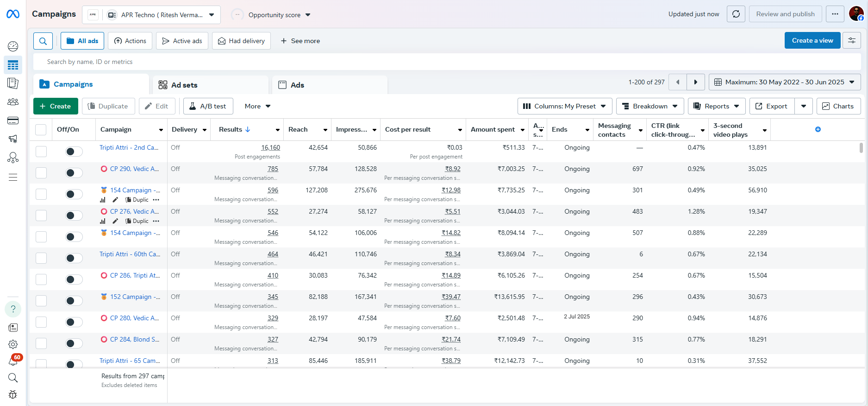Open the billing card icon in sidebar
868x406 pixels.
tap(13, 121)
